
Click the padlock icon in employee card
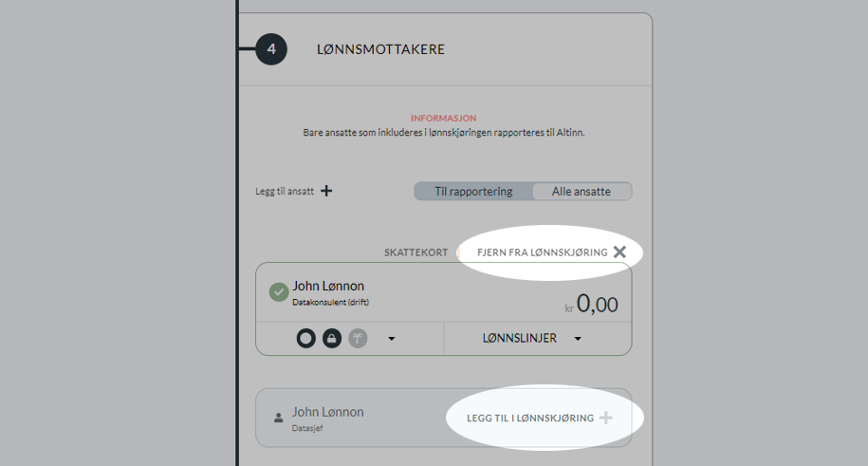[x=332, y=338]
